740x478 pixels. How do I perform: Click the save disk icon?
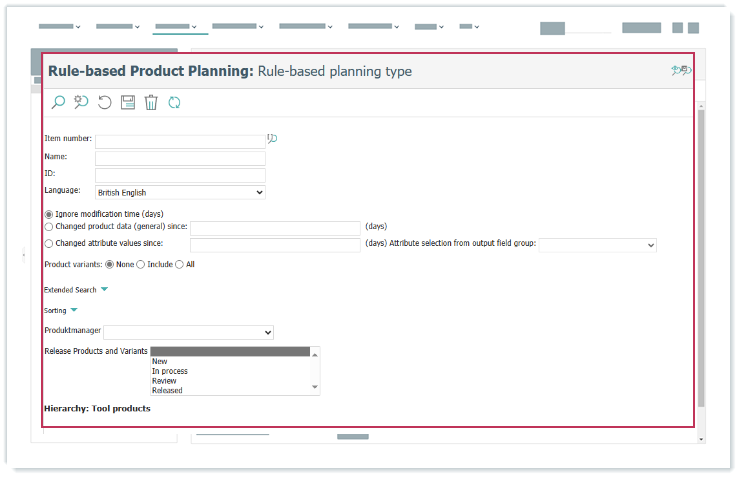128,102
